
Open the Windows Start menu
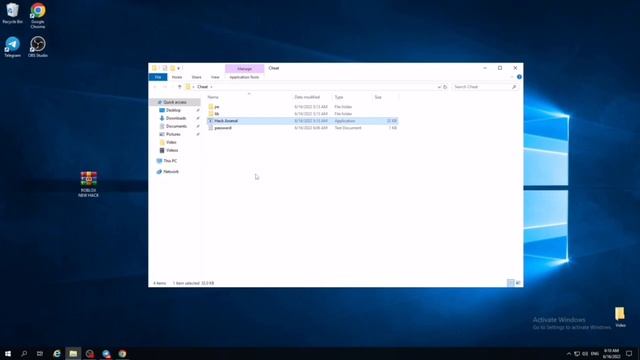click(8, 353)
